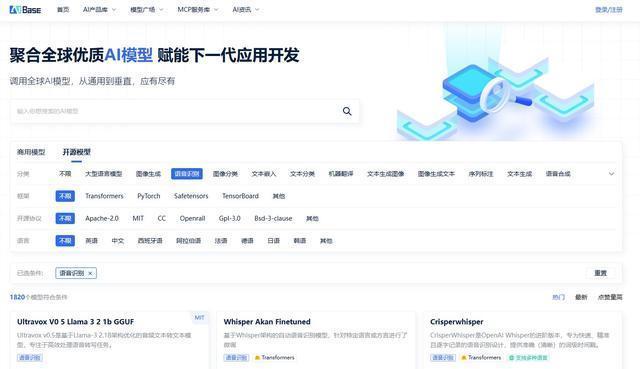Image resolution: width=640 pixels, height=369 pixels.
Task: Switch to the 开源模型 tab
Action: 76,152
